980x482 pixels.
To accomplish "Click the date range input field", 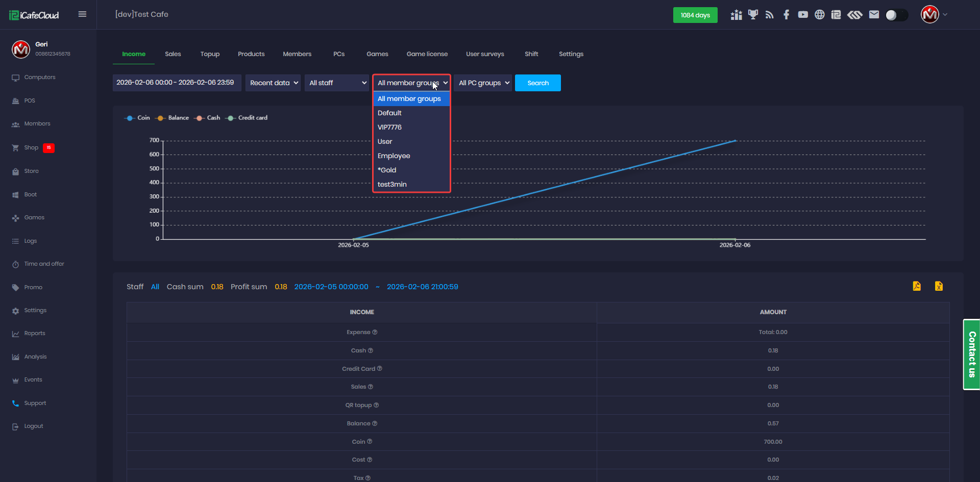I will pos(177,83).
